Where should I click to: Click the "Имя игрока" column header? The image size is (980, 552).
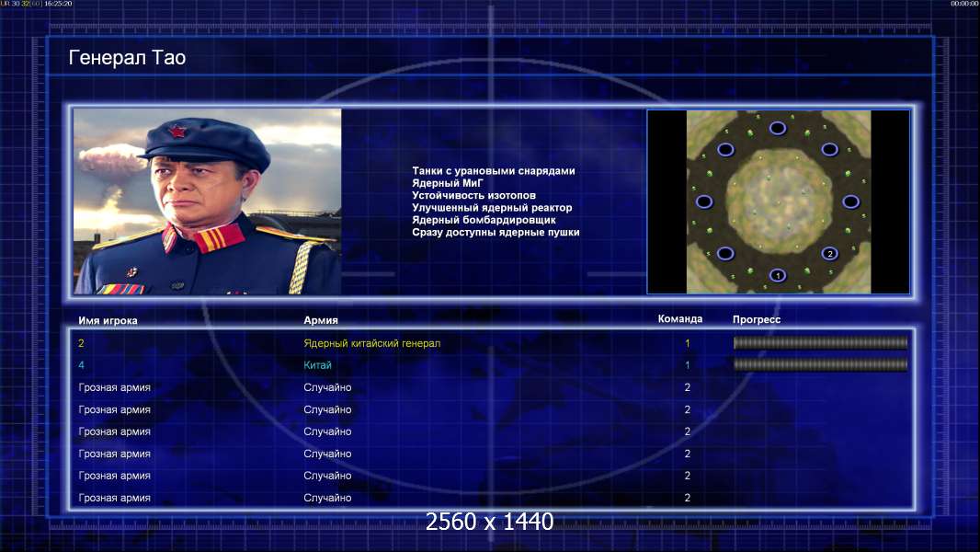[108, 320]
